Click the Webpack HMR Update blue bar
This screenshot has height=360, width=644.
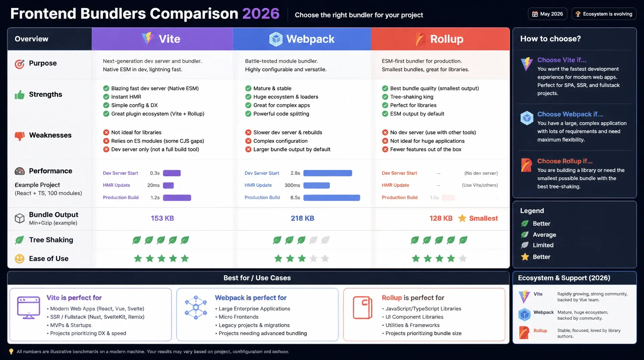317,185
